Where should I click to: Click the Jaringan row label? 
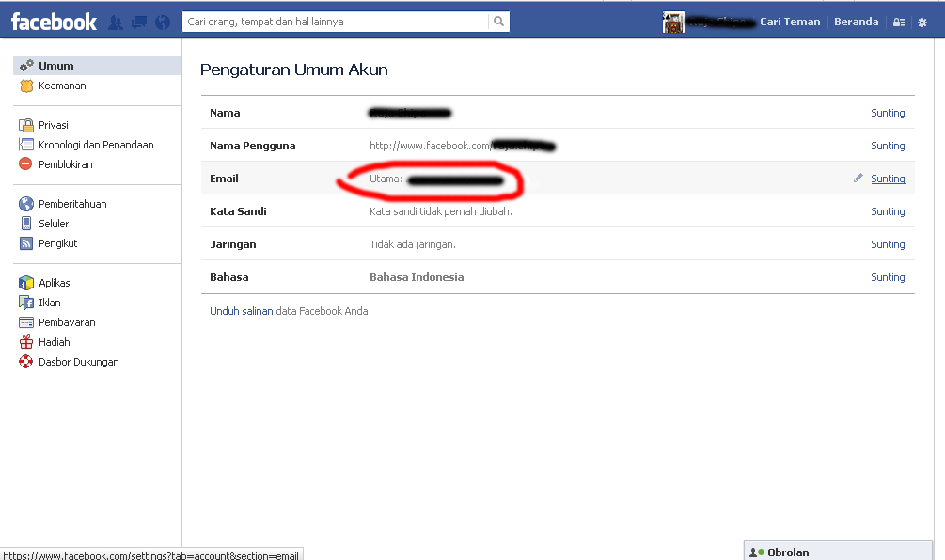[x=232, y=244]
